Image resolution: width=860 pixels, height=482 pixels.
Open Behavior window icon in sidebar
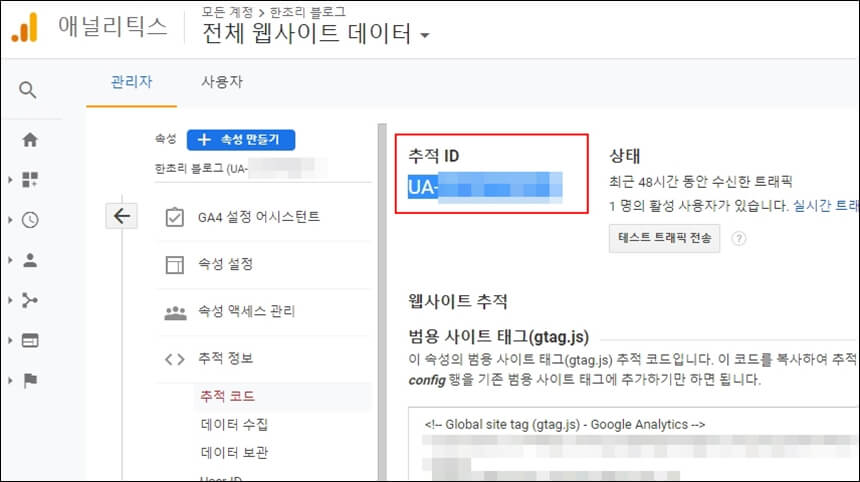pos(30,340)
